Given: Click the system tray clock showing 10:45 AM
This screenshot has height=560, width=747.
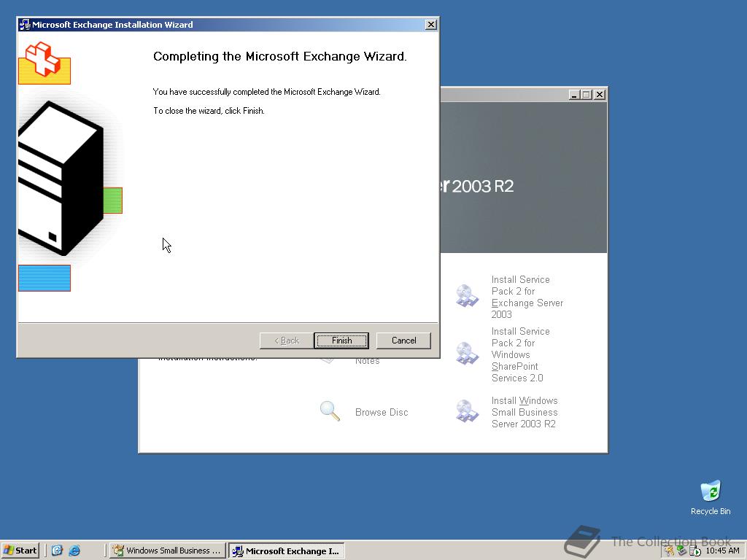Looking at the screenshot, I should (x=723, y=551).
